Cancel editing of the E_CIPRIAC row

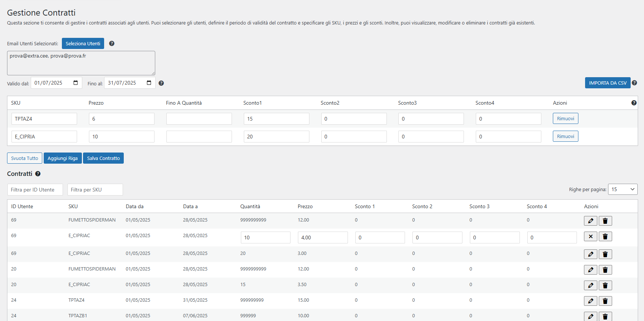(591, 236)
